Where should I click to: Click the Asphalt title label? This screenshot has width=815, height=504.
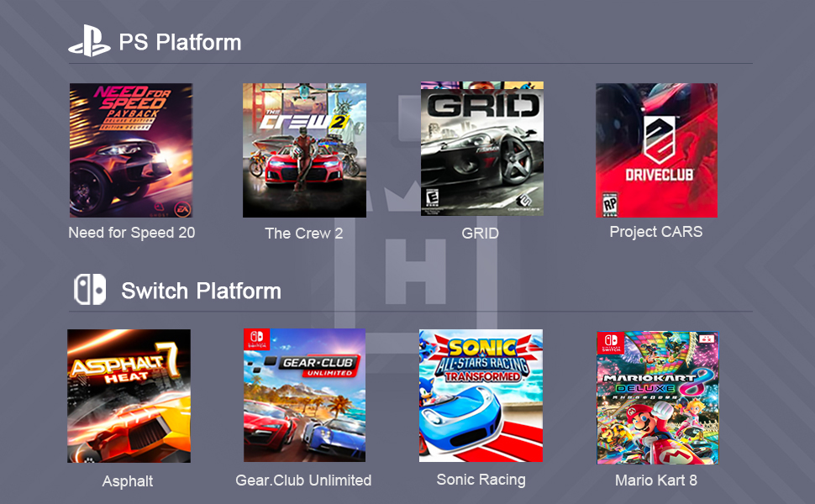pos(128,481)
